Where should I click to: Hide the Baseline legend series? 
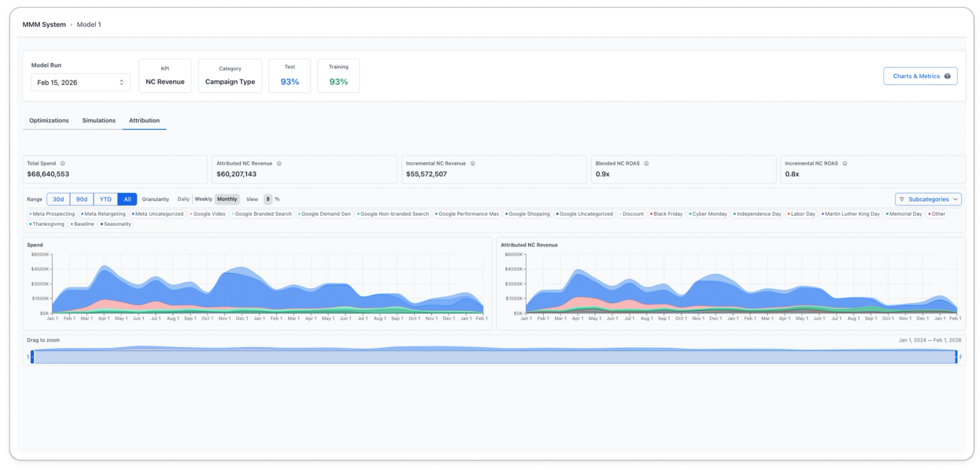pos(83,224)
